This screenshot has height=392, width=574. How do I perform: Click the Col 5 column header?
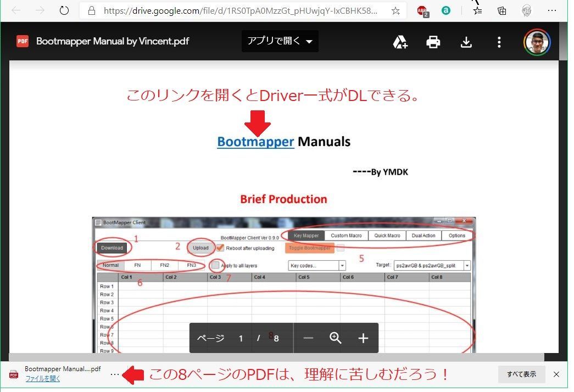point(318,277)
